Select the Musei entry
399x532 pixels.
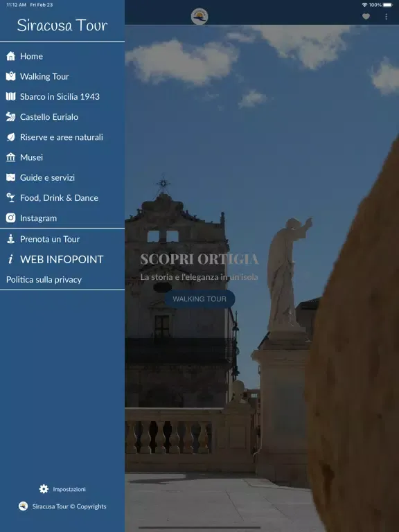pyautogui.click(x=62, y=157)
